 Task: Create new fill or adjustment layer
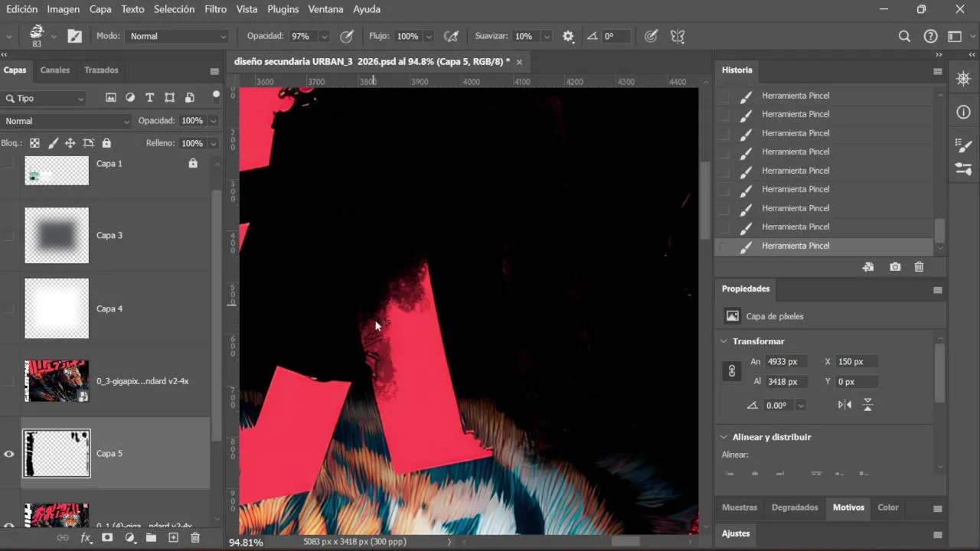point(129,538)
